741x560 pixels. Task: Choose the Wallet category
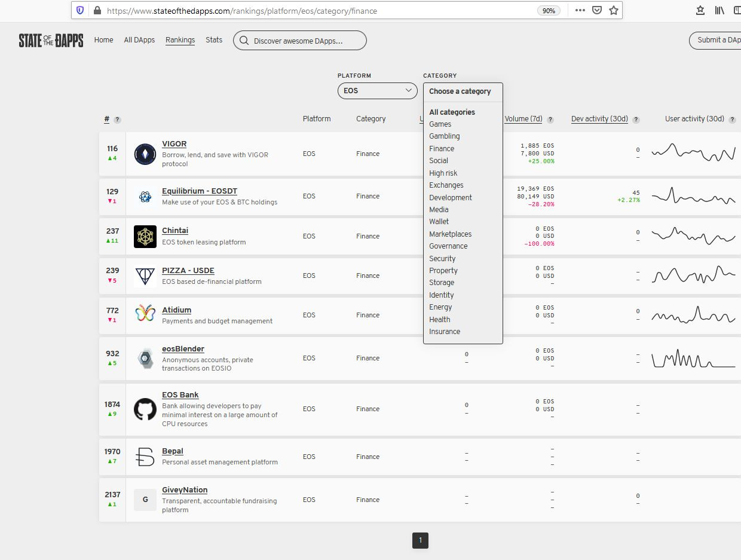point(439,222)
